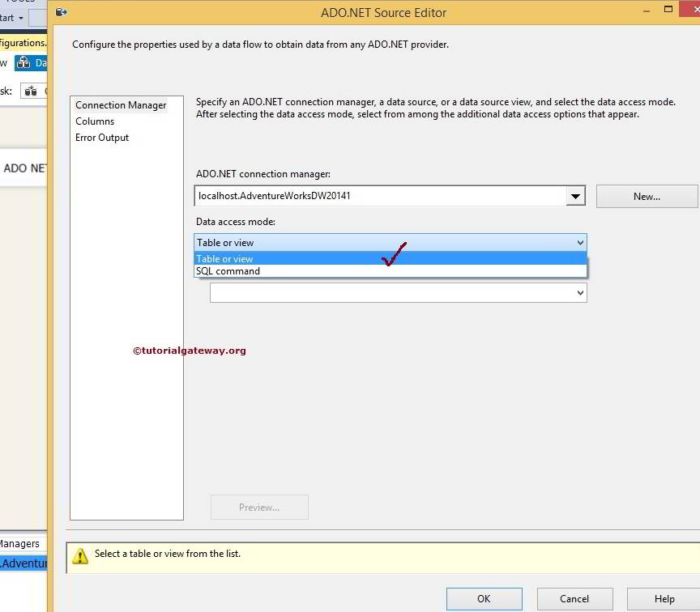Dismiss the dialog with Cancel
This screenshot has width=700, height=612.
(574, 599)
